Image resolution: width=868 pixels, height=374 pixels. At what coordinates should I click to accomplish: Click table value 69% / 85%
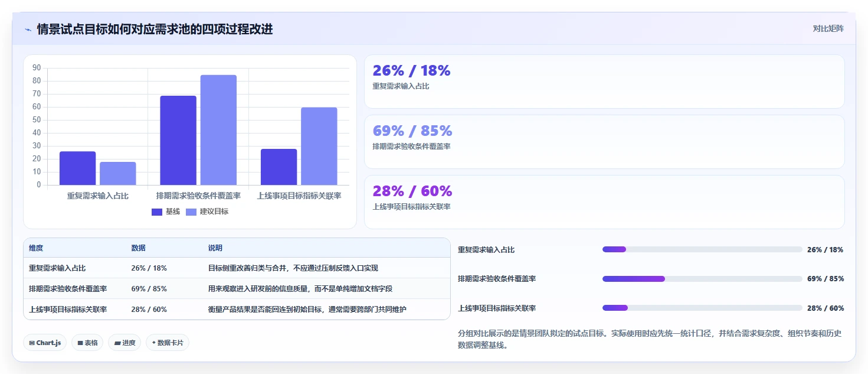[149, 289]
